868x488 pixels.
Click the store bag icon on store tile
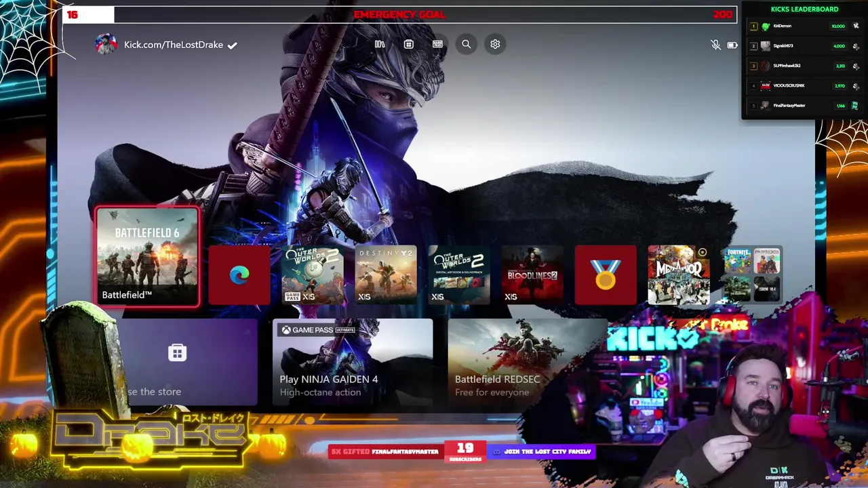(x=177, y=352)
